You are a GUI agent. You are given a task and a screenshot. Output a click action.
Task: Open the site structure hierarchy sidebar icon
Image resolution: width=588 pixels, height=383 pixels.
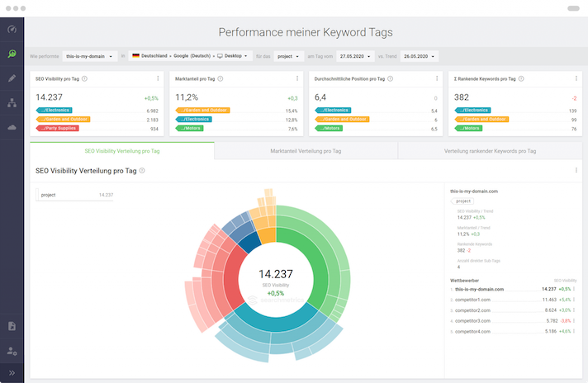[x=12, y=103]
